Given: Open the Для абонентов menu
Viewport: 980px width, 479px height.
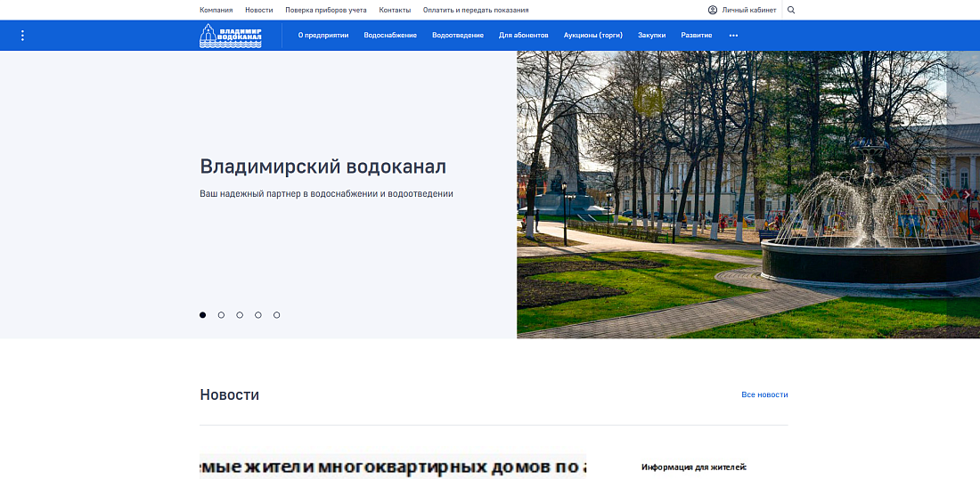Looking at the screenshot, I should (x=524, y=36).
